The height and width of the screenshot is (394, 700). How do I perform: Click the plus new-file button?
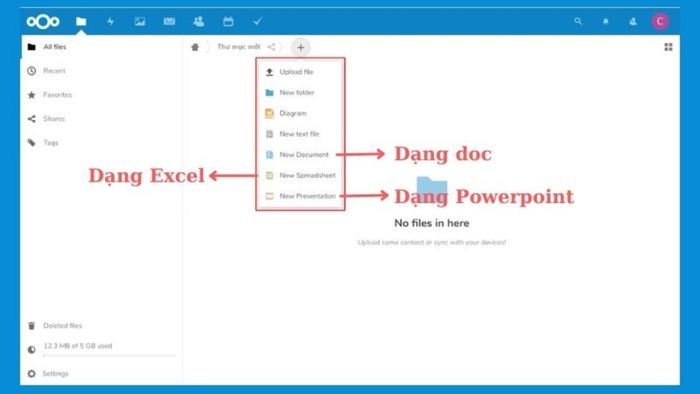[x=300, y=47]
